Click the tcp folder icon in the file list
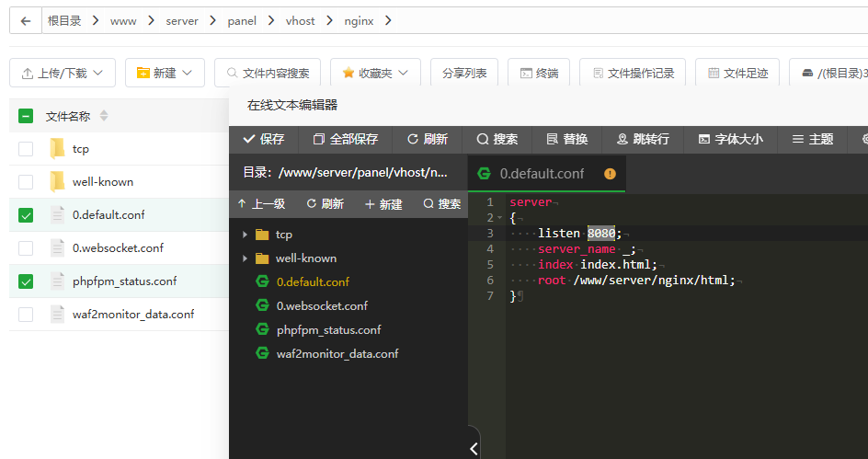 57,149
